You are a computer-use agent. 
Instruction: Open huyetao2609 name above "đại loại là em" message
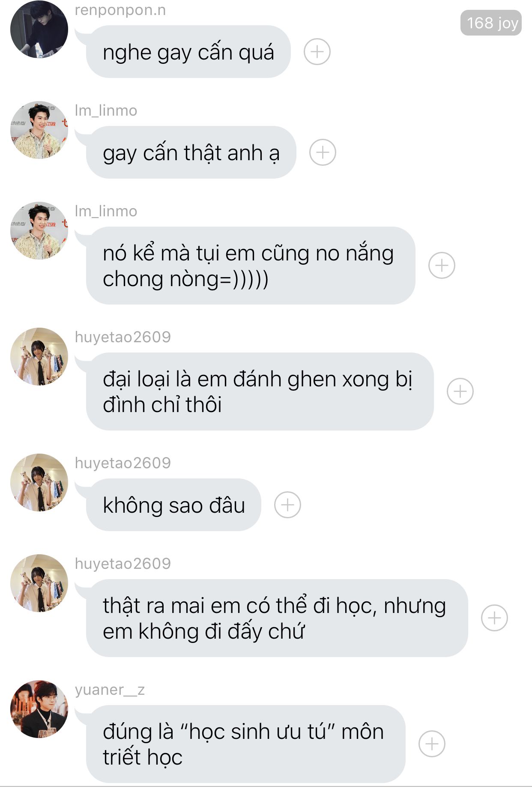[123, 337]
